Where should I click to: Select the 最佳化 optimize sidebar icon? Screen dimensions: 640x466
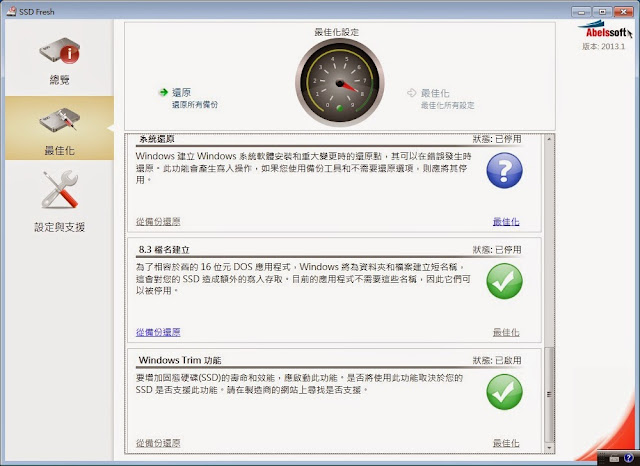click(x=60, y=120)
